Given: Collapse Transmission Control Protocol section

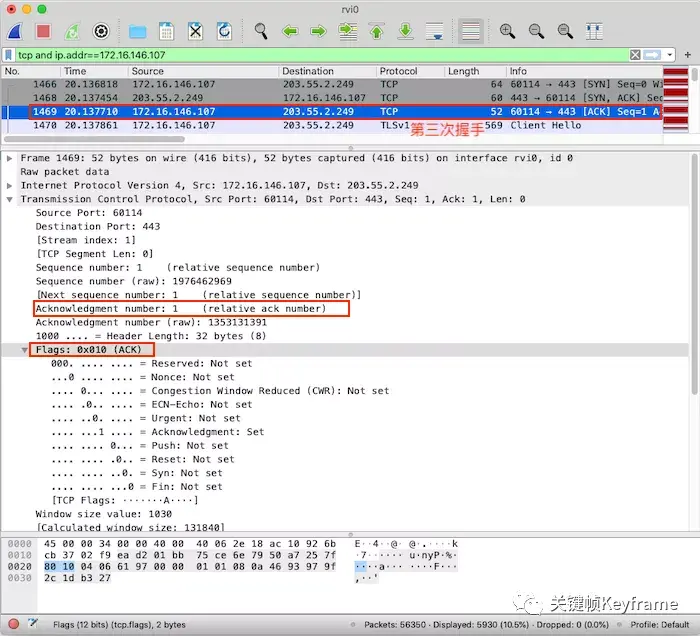Looking at the screenshot, I should click(9, 199).
